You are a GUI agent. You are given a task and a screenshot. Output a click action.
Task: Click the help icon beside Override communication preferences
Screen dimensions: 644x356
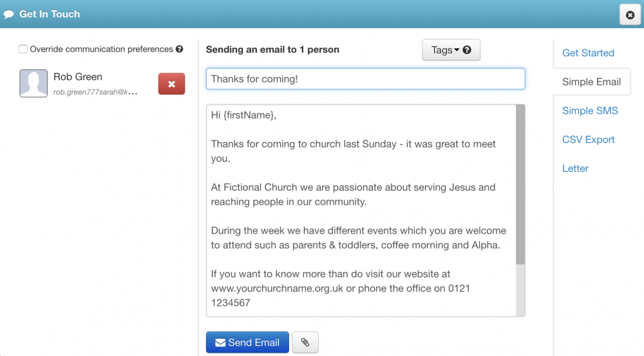(x=180, y=49)
